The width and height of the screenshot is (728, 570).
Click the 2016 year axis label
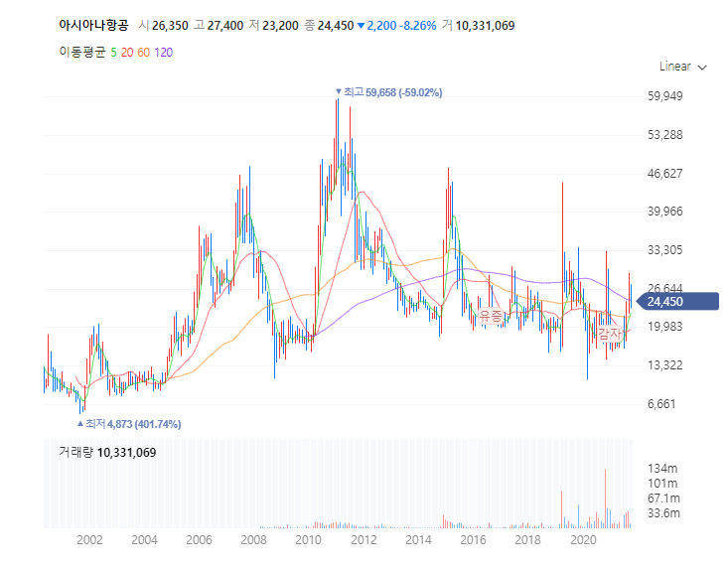pyautogui.click(x=474, y=540)
